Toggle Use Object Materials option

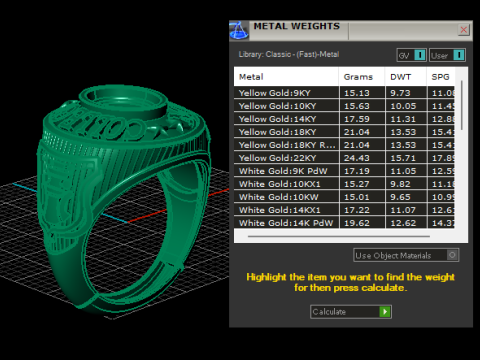coord(406,255)
